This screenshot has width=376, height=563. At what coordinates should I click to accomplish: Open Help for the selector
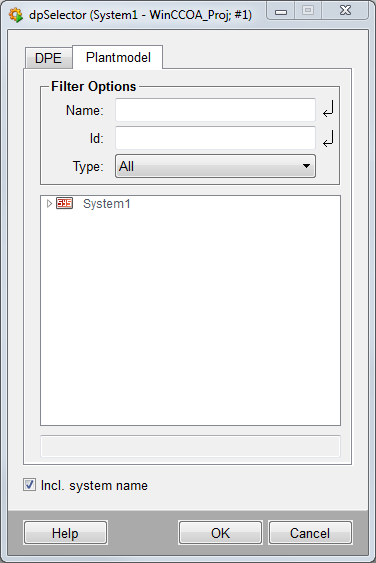point(65,533)
